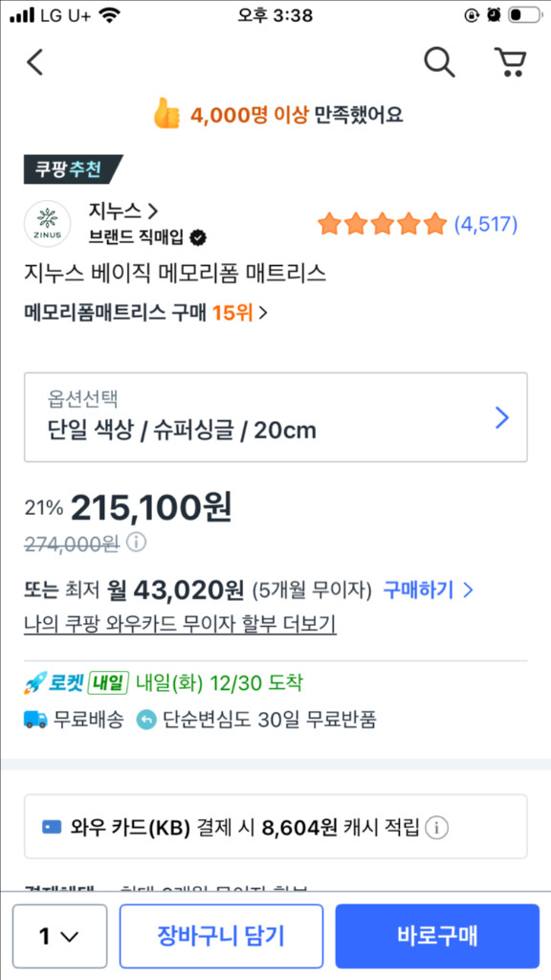Tap the back arrow at top left
551x980 pixels.
click(x=34, y=61)
